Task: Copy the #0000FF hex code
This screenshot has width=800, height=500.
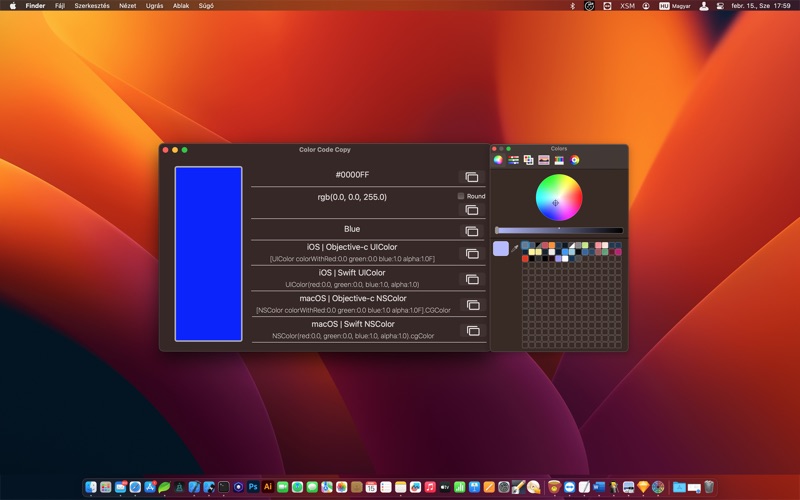Action: [x=471, y=177]
